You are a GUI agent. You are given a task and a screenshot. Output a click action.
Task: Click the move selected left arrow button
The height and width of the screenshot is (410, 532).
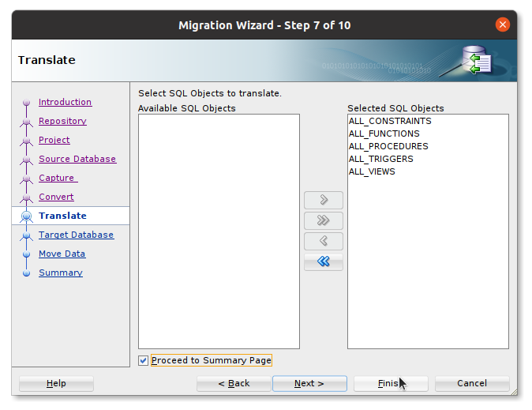point(324,241)
